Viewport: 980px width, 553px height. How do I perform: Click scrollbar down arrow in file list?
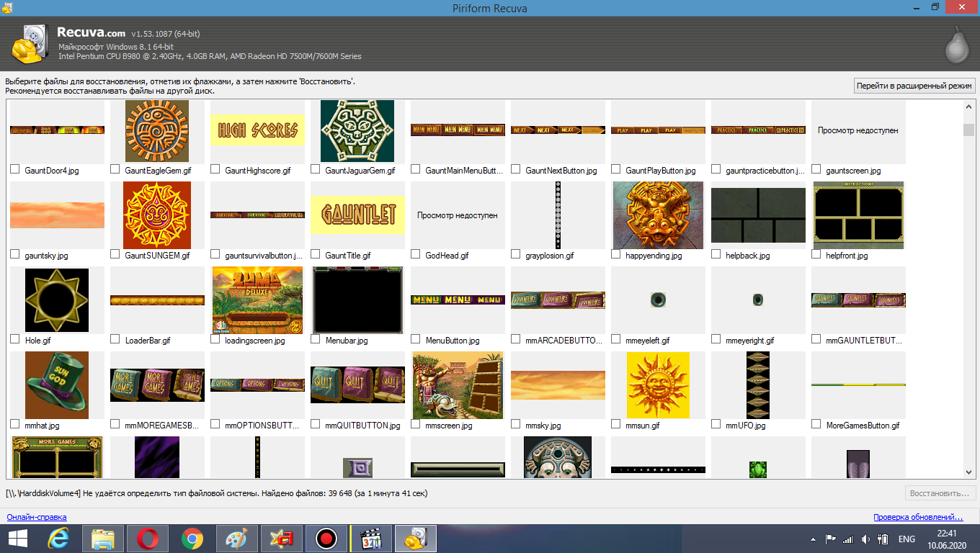968,472
